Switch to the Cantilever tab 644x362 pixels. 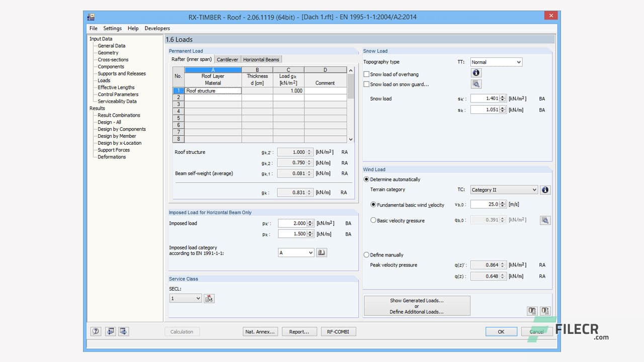(x=227, y=59)
